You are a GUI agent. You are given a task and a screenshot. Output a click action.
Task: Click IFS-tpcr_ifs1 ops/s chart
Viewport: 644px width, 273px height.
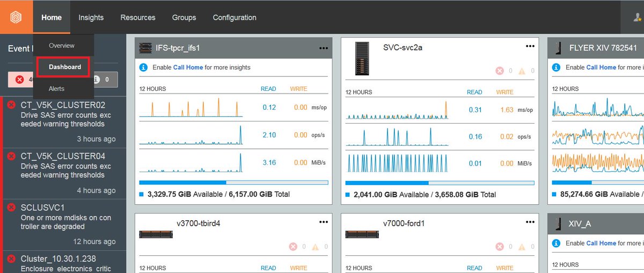click(191, 135)
